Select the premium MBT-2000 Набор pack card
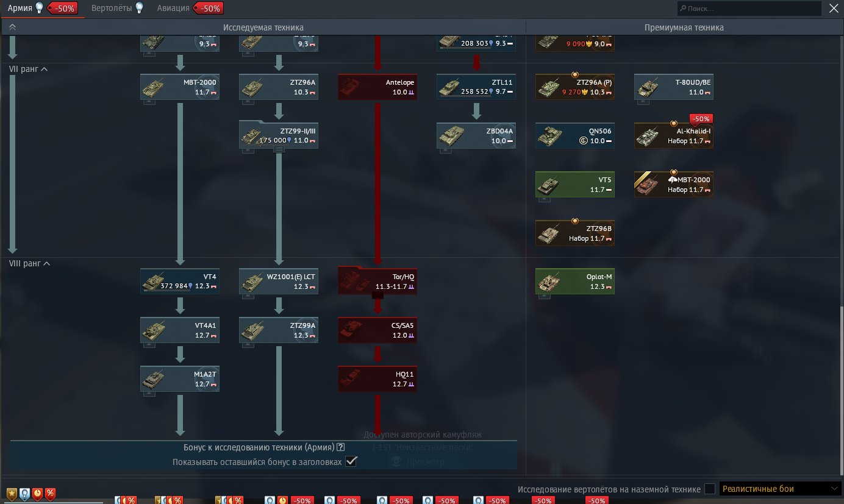The height and width of the screenshot is (504, 844). click(x=674, y=185)
